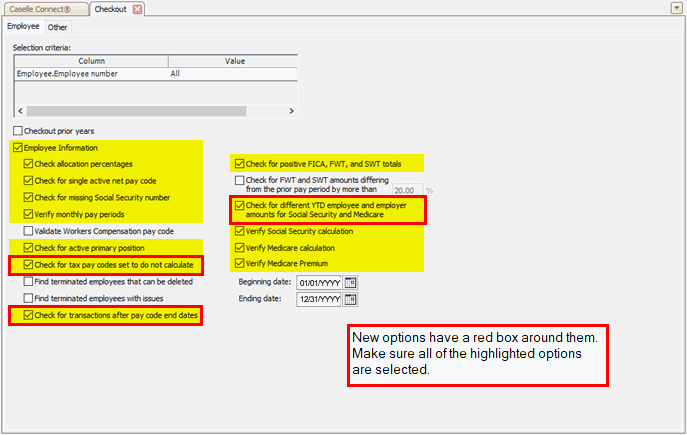Open the tab list dropdown arrow

click(x=677, y=8)
